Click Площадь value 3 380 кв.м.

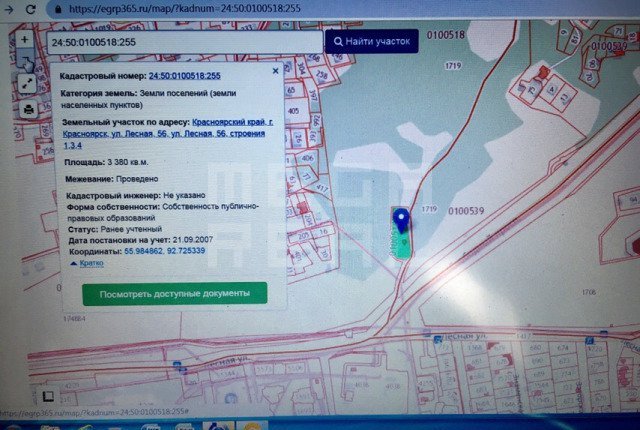pos(128,162)
